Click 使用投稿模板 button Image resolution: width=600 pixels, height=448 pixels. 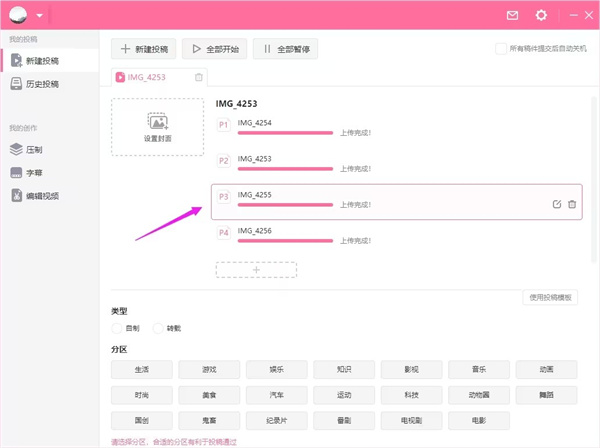pyautogui.click(x=550, y=298)
